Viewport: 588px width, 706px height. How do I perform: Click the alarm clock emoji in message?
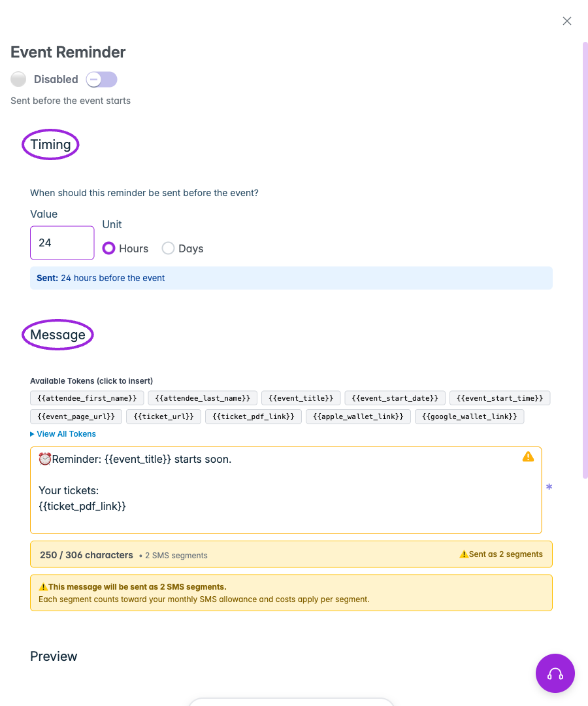44,459
